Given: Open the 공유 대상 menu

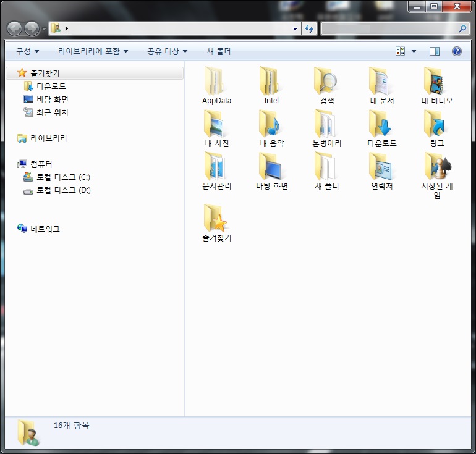Looking at the screenshot, I should point(167,51).
